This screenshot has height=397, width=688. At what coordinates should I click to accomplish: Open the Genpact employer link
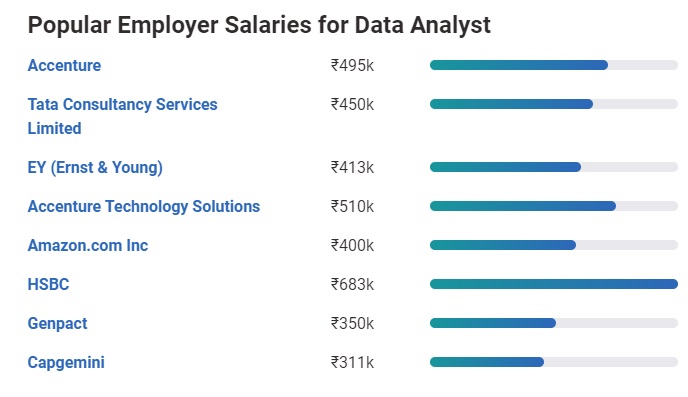coord(57,323)
